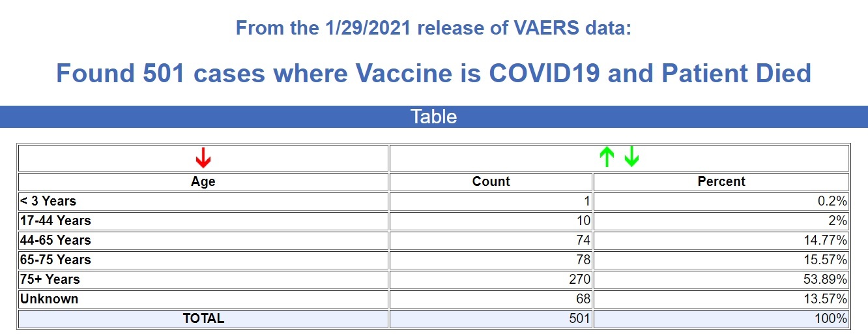Click the '75+ Years' row label
This screenshot has width=868, height=336.
point(50,279)
